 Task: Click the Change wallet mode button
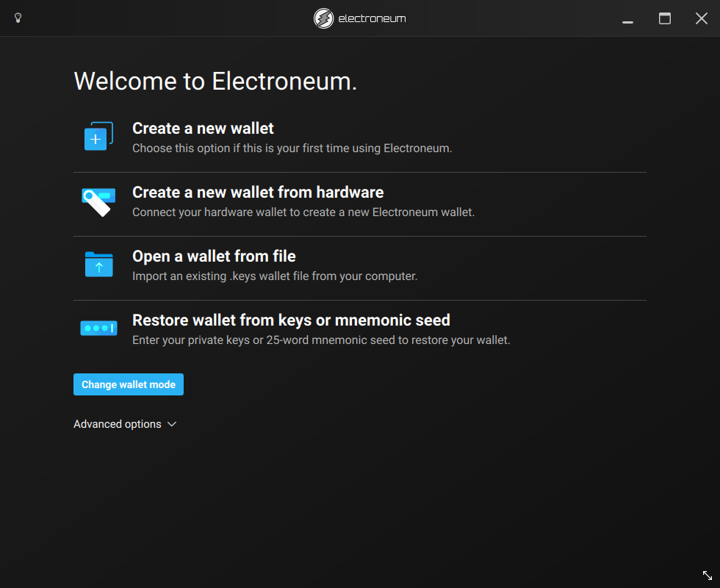pyautogui.click(x=129, y=384)
